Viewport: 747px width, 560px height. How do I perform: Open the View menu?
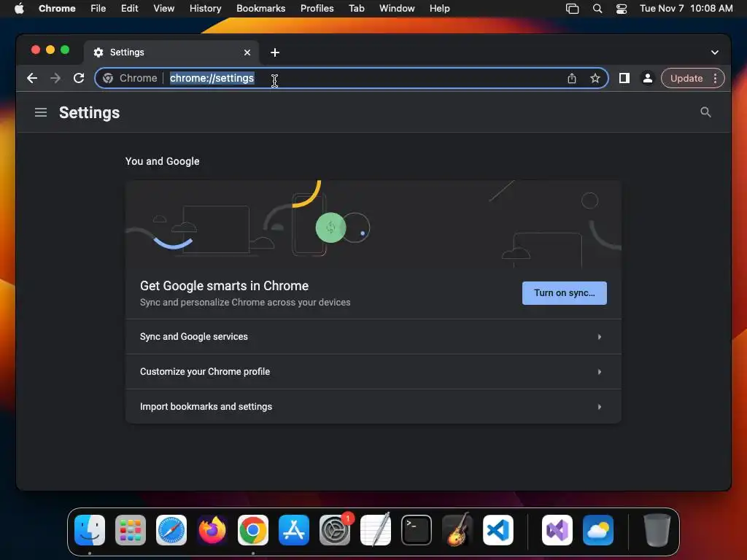(x=164, y=9)
